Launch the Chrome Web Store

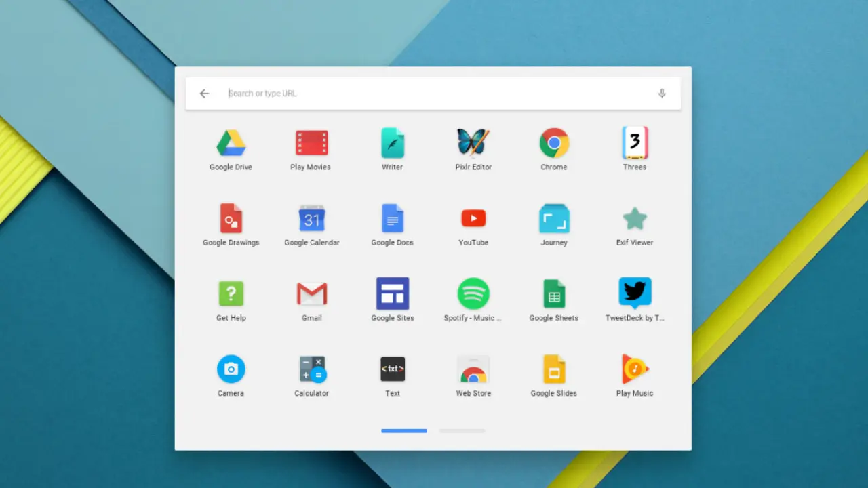(x=473, y=369)
